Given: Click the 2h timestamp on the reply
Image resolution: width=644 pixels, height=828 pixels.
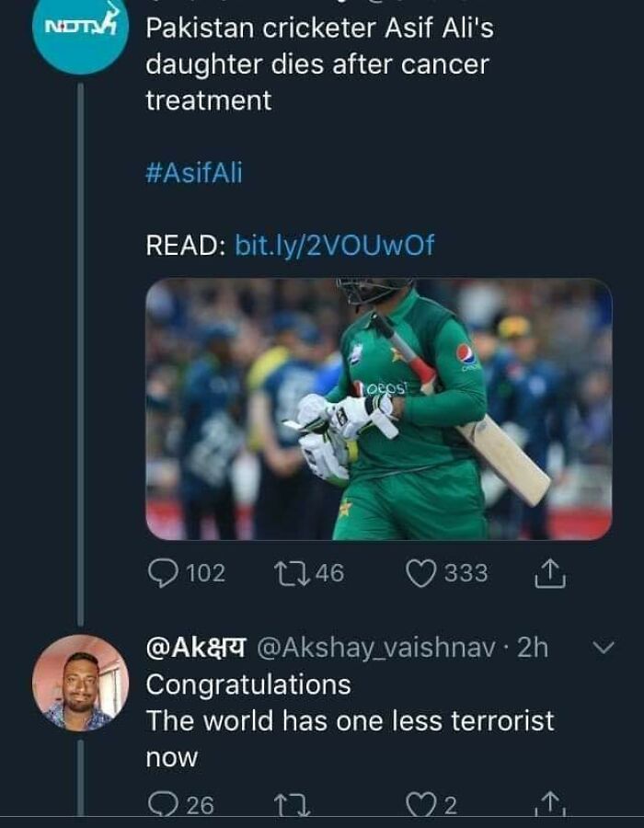Looking at the screenshot, I should click(533, 648).
